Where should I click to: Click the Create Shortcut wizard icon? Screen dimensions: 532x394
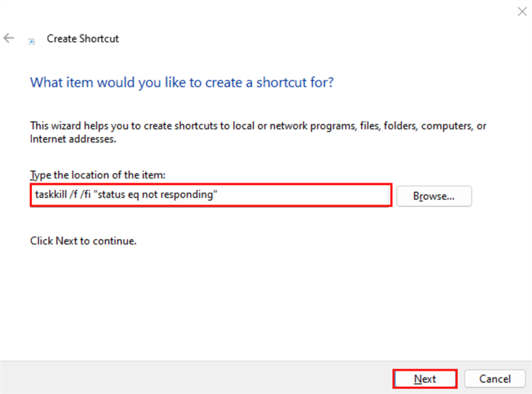[x=31, y=41]
